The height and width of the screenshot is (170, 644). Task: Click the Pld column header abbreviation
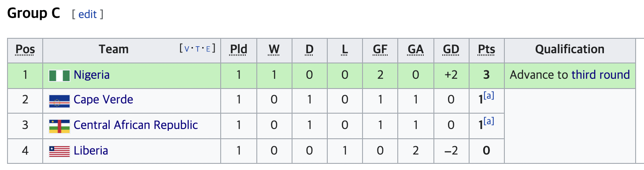coord(239,50)
